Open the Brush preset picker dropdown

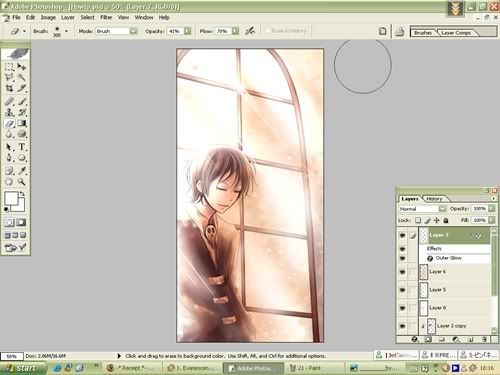pyautogui.click(x=67, y=31)
